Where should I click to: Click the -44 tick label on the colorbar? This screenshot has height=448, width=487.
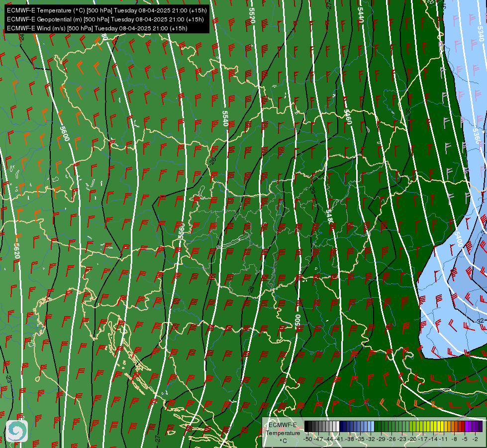click(329, 439)
